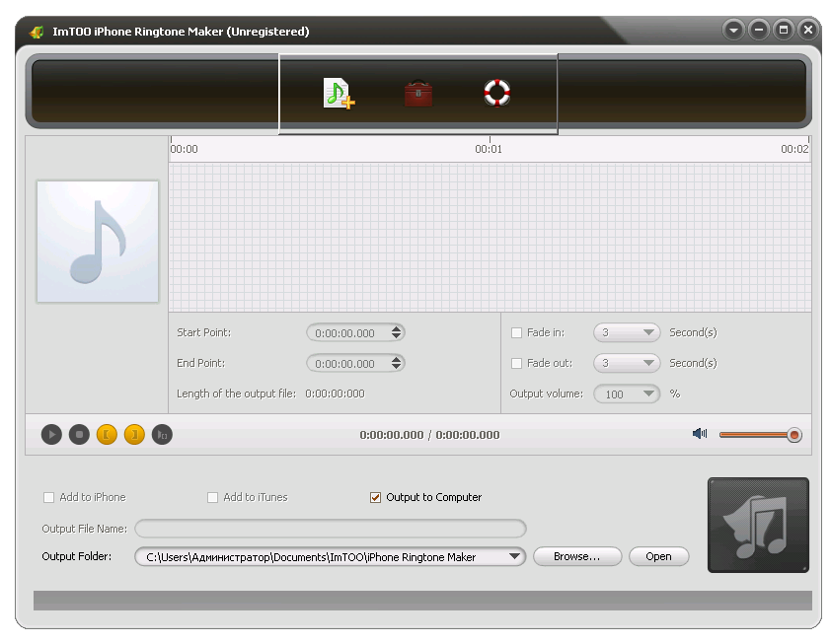Maximize the Ringtone Maker window
This screenshot has width=831, height=644.
[x=784, y=30]
